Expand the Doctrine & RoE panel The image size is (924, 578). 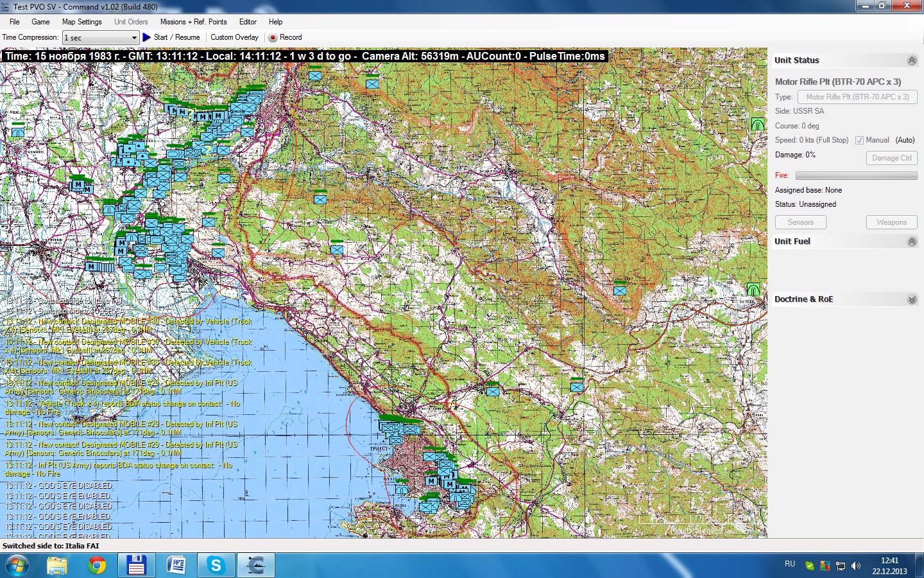coord(912,299)
